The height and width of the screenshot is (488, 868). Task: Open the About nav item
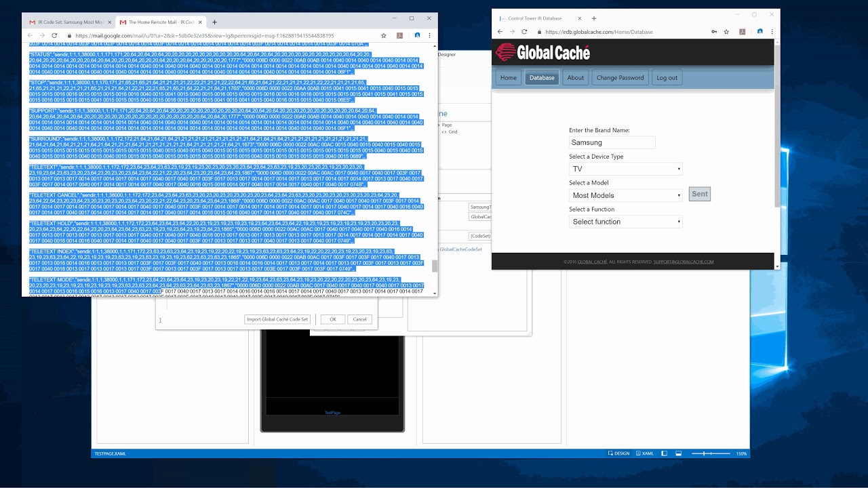click(x=576, y=77)
